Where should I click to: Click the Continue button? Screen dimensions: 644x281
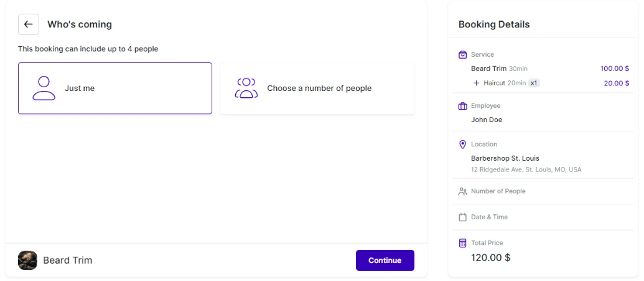[385, 260]
